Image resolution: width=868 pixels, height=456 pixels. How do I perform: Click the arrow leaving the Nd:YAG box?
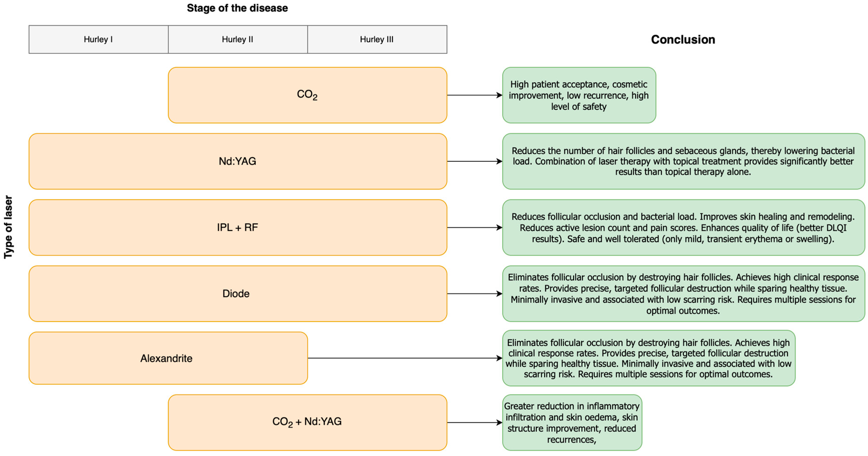pos(474,161)
